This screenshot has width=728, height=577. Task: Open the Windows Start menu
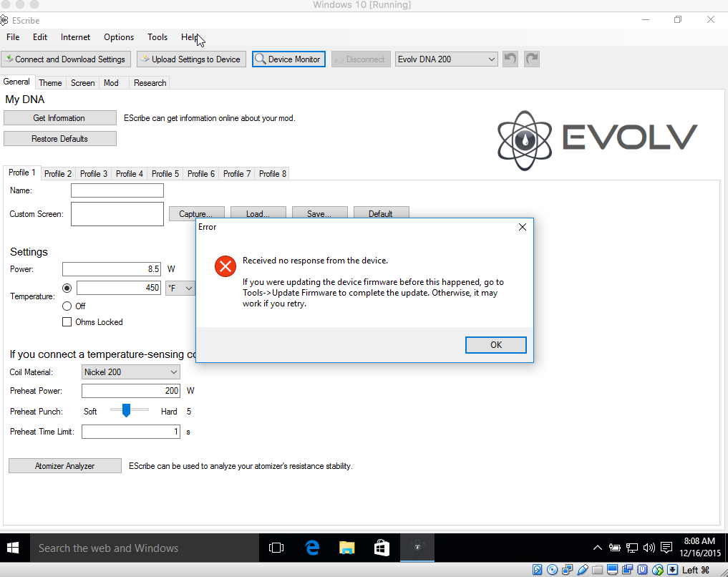(x=13, y=548)
